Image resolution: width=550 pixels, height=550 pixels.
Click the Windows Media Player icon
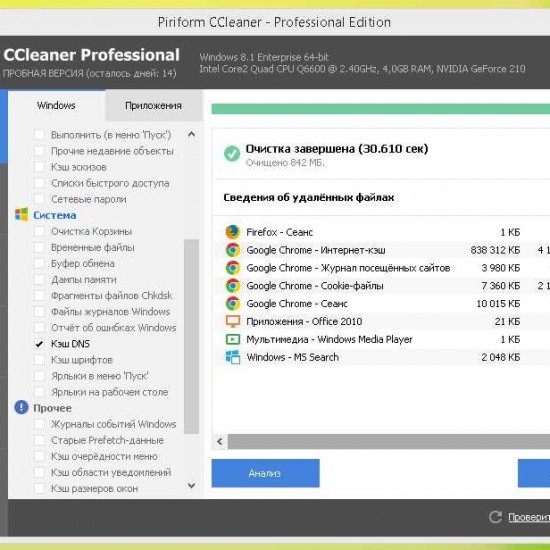coord(233,339)
